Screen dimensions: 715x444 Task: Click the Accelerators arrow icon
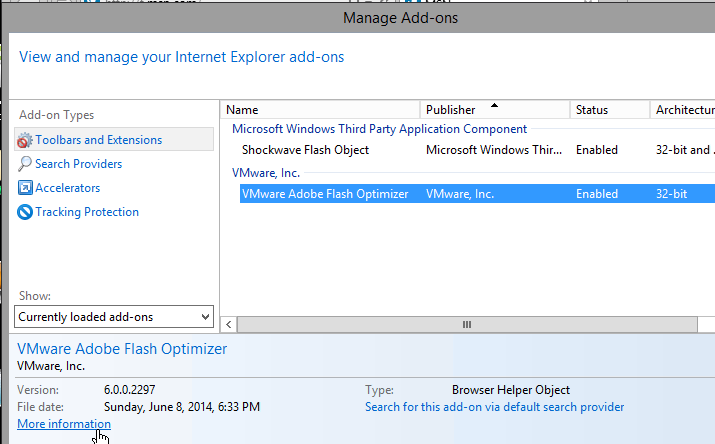pyautogui.click(x=25, y=187)
